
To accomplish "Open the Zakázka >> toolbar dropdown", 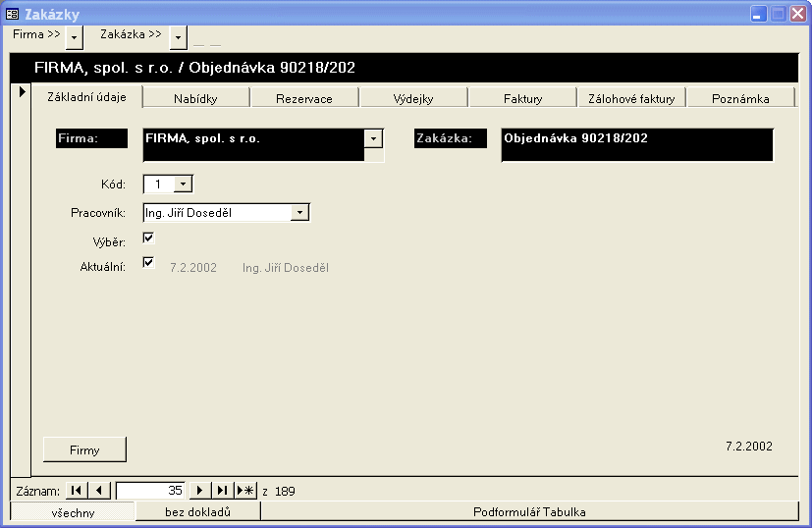I will coord(177,36).
